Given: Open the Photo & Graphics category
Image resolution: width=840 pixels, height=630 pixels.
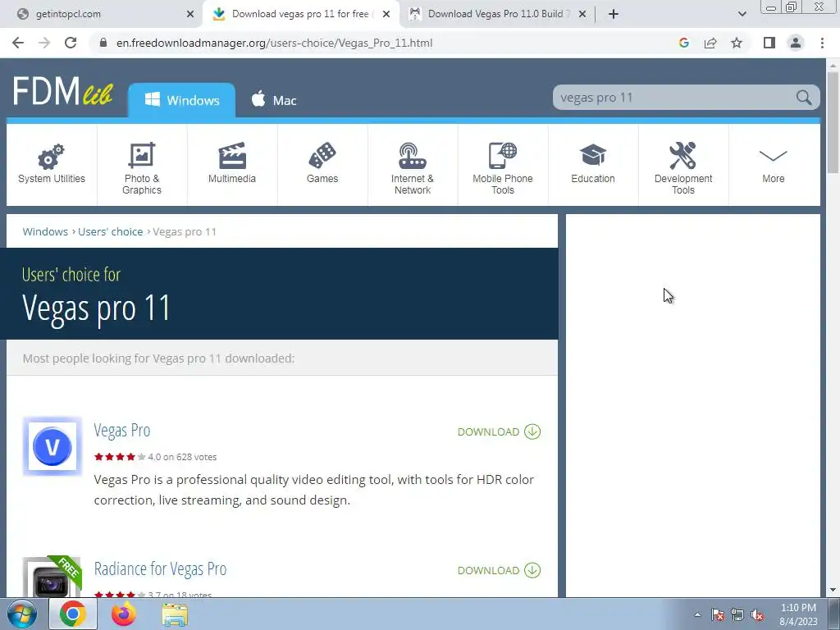Looking at the screenshot, I should coord(142,164).
